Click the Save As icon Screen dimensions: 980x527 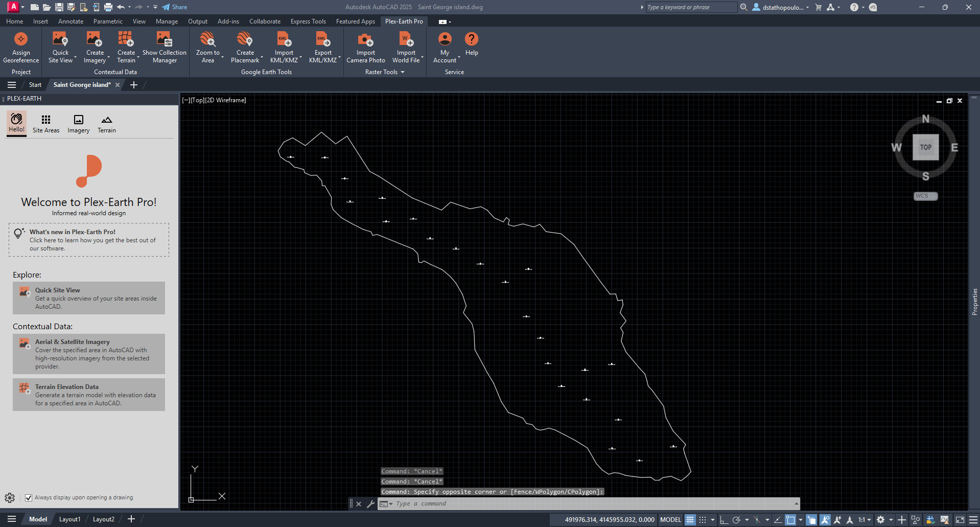click(71, 7)
